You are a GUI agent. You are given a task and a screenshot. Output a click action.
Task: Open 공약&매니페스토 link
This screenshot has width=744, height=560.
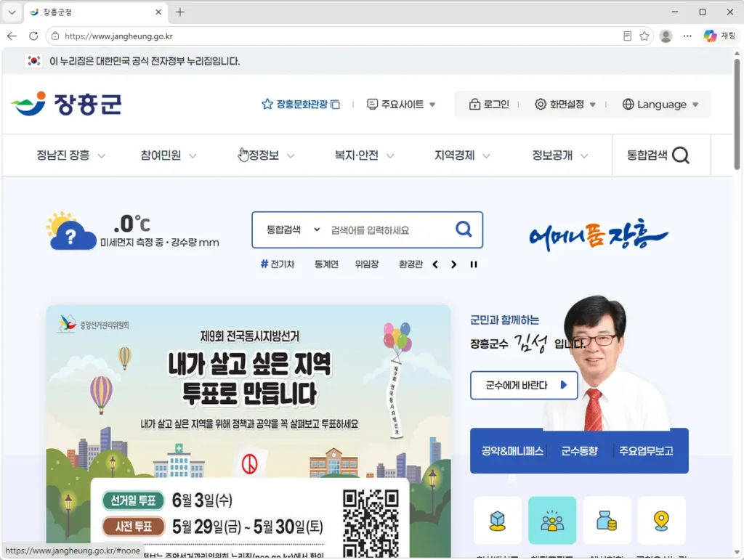click(x=512, y=451)
